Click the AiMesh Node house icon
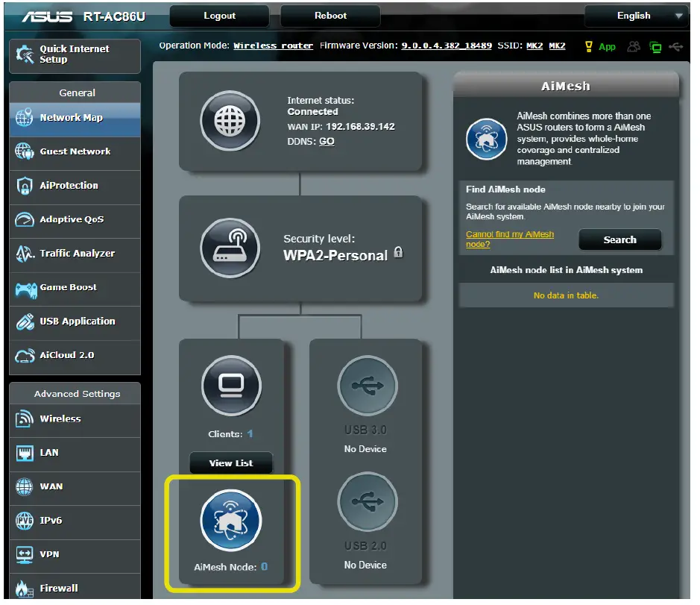 coord(231,521)
